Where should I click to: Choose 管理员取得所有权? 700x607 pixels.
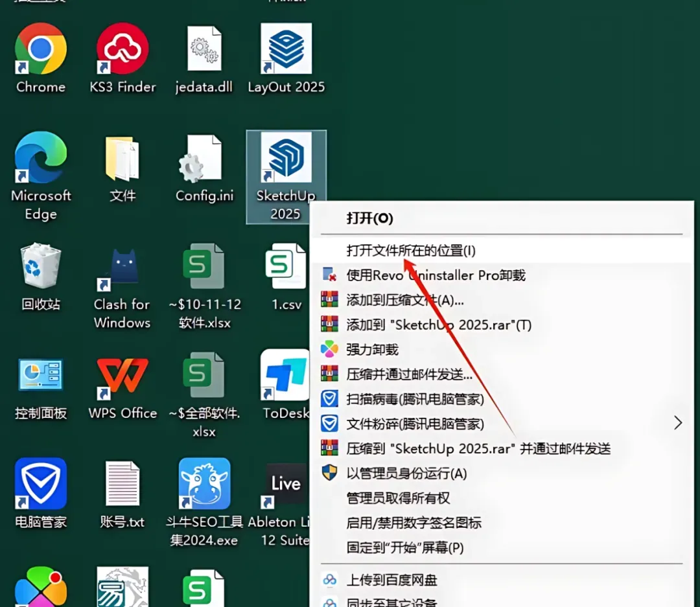(x=502, y=498)
